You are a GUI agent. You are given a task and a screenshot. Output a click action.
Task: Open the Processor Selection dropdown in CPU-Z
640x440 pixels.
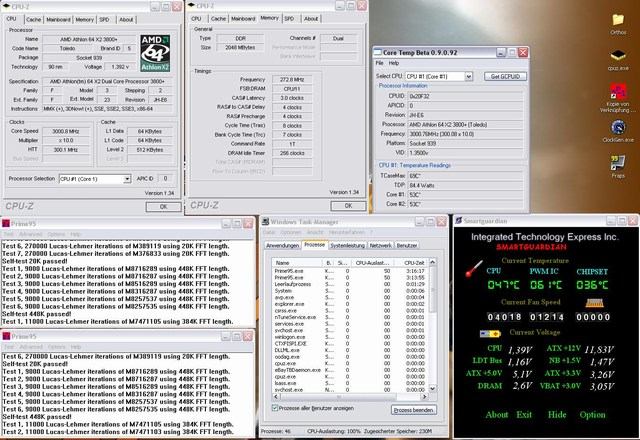click(127, 179)
